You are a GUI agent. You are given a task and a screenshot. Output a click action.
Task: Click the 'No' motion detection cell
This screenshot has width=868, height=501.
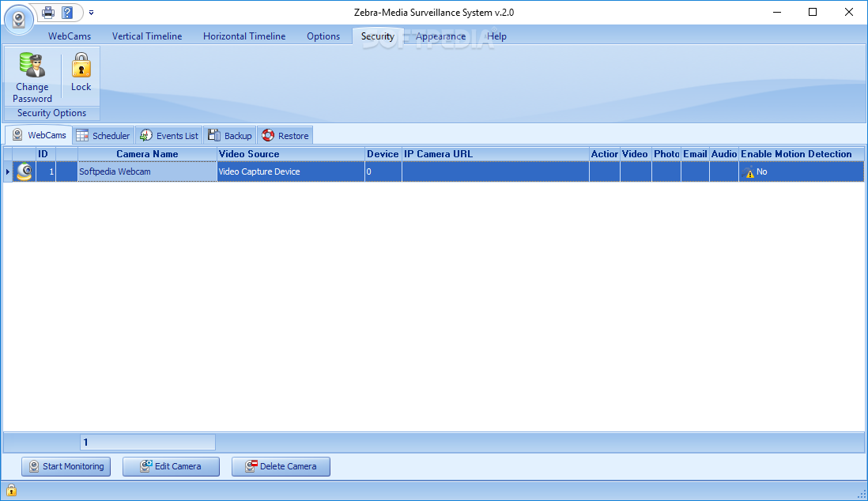pos(802,171)
